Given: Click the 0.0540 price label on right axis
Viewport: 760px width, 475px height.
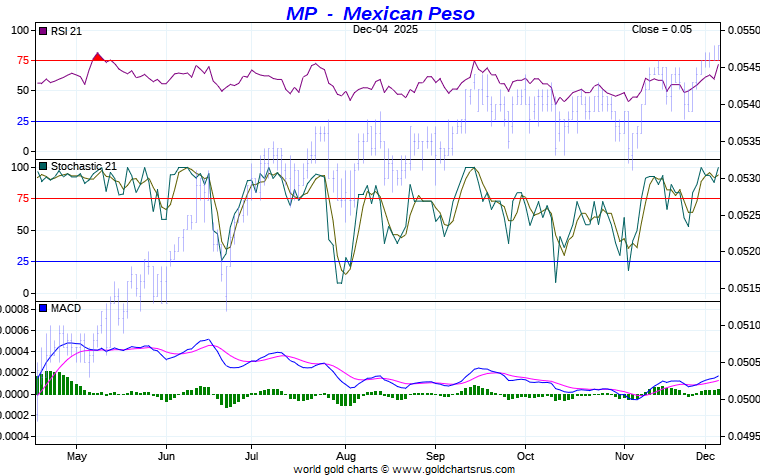Looking at the screenshot, I should click(x=744, y=104).
